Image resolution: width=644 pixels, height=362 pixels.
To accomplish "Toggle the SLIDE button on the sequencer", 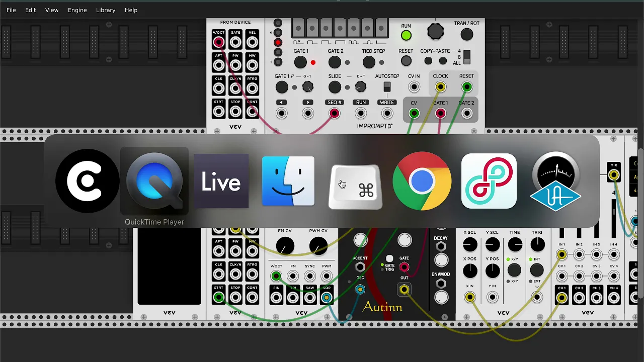I will point(335,87).
